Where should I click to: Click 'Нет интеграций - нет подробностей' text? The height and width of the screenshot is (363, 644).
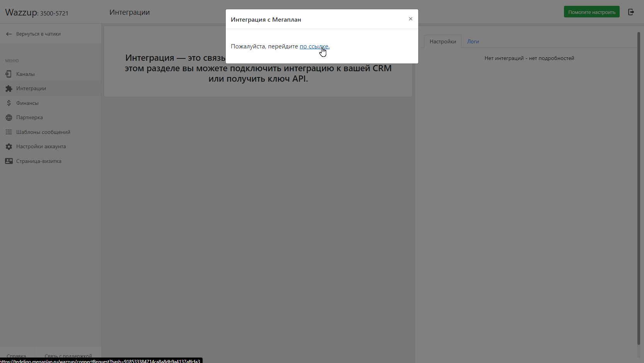529,58
